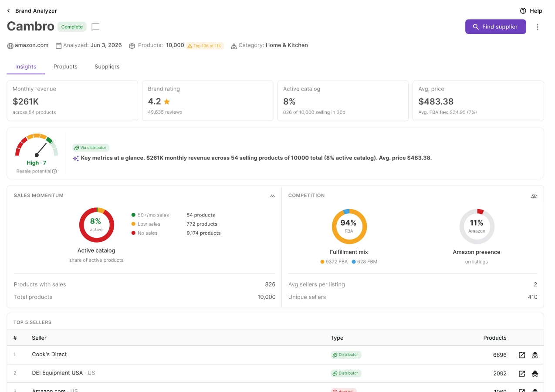Click the red No sales legend dot
This screenshot has height=392, width=555.
click(x=133, y=233)
